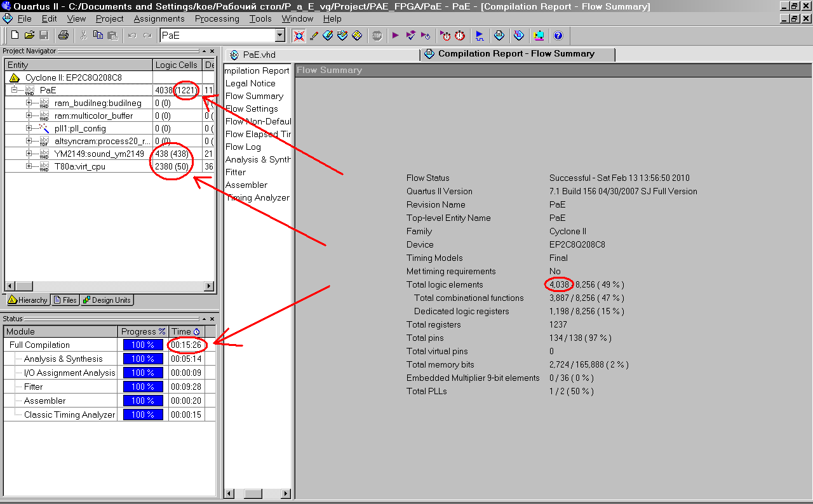Click the Print icon in toolbar
813x504 pixels.
(64, 36)
